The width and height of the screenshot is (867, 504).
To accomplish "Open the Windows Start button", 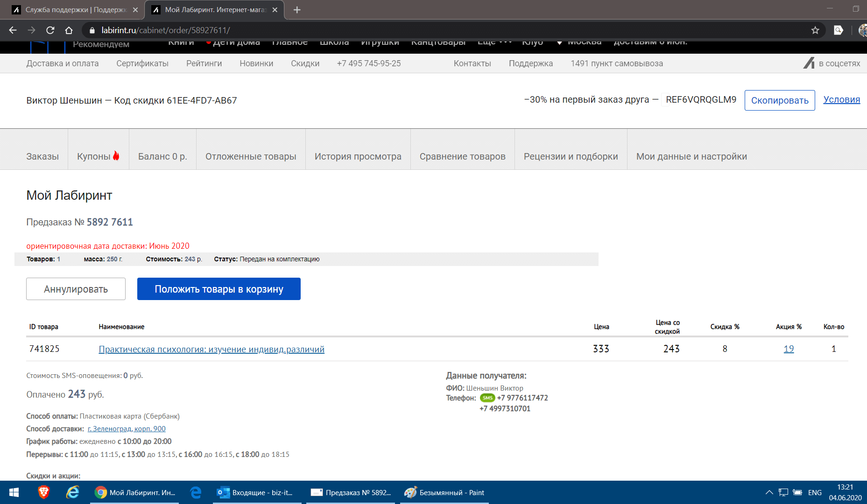I will (x=14, y=492).
